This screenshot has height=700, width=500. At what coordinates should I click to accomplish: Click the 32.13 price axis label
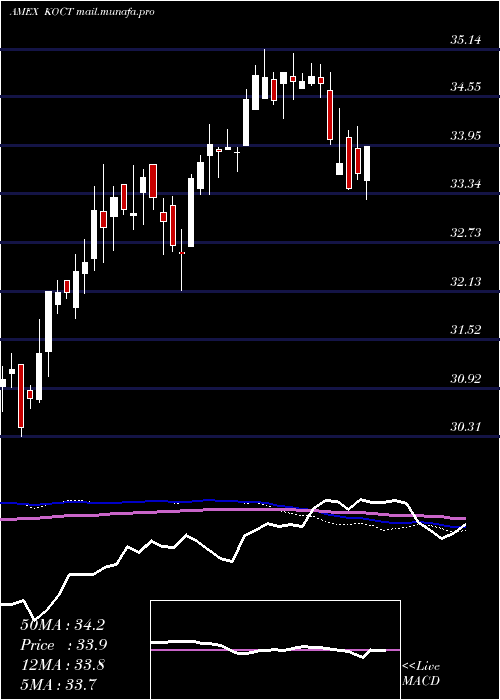point(466,282)
